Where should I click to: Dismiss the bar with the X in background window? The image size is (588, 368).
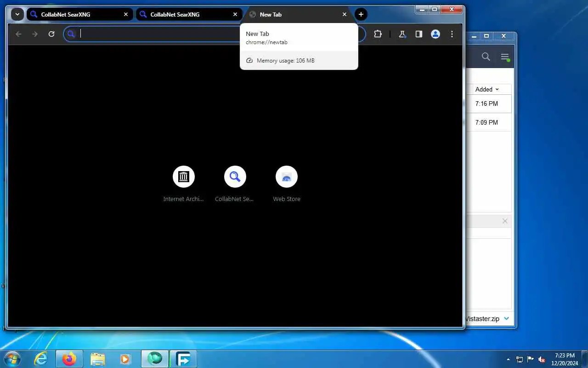[x=505, y=221]
